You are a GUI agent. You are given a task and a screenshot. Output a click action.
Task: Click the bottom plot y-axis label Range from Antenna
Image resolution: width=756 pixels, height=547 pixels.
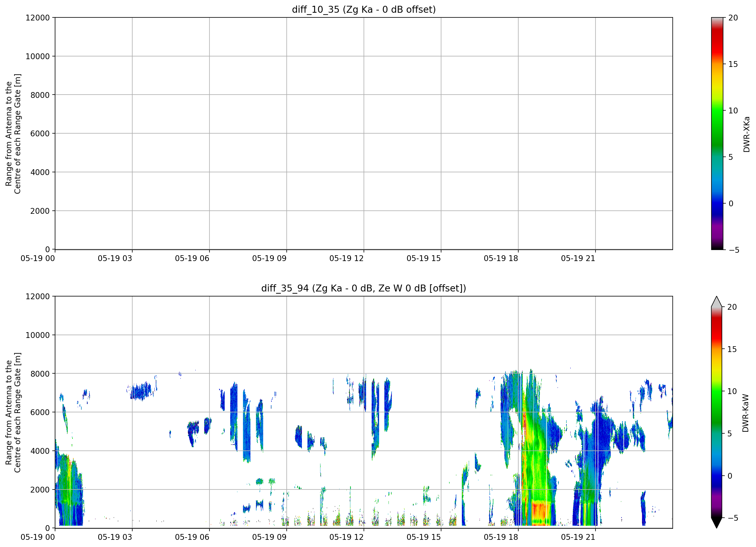pos(13,412)
